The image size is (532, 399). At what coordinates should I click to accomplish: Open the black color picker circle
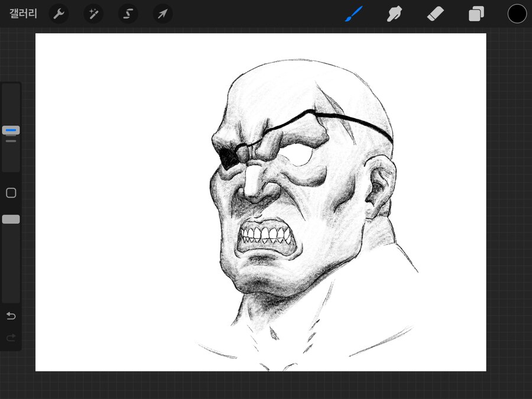click(x=517, y=14)
